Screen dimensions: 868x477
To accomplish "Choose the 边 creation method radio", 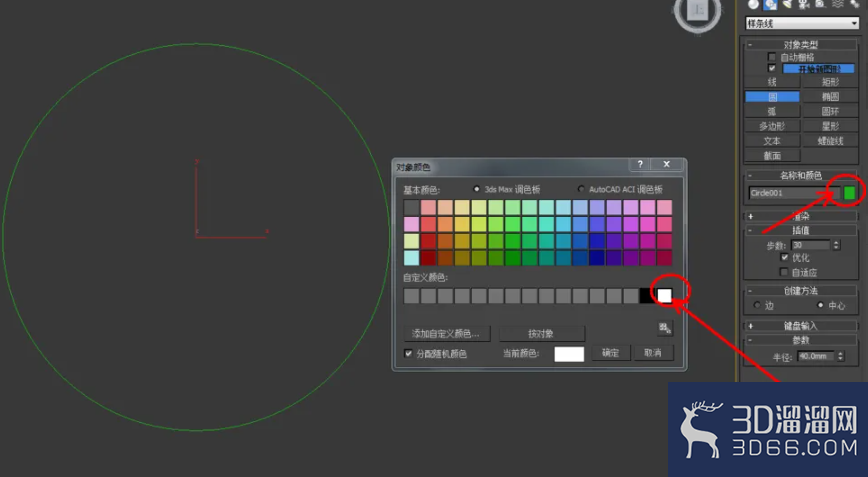I will click(757, 305).
